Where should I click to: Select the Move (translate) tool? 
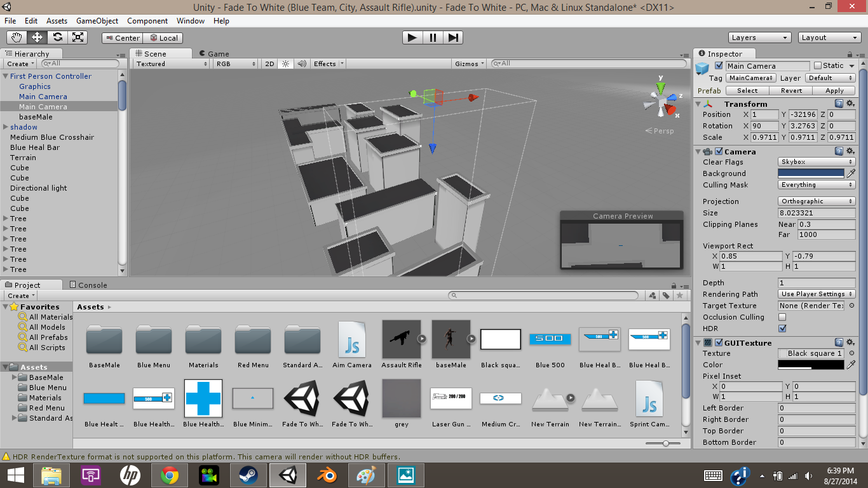pyautogui.click(x=37, y=37)
